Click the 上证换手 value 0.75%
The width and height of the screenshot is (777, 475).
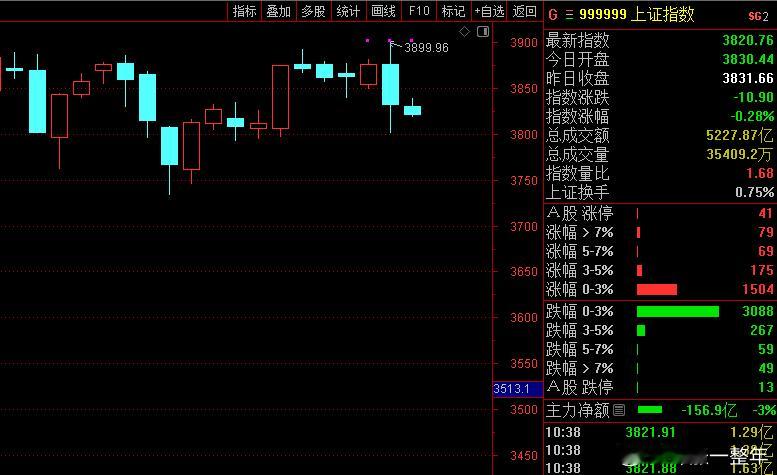(x=754, y=192)
